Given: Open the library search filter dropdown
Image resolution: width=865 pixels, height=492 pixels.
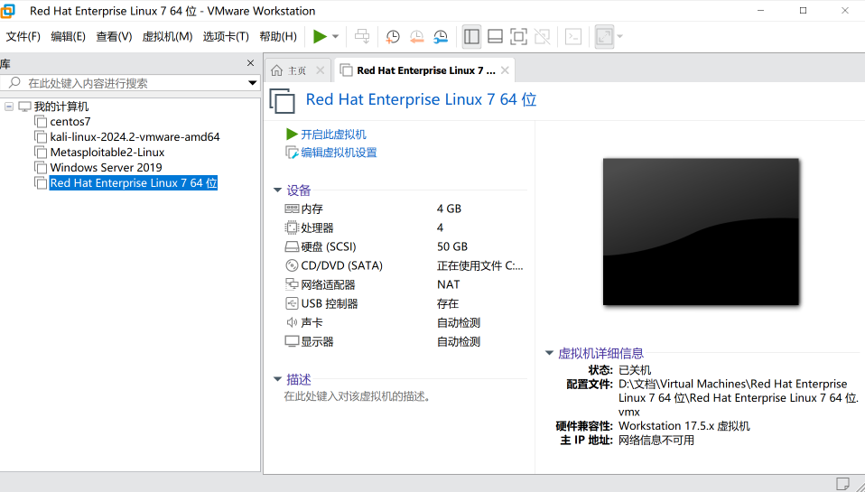Looking at the screenshot, I should 253,83.
